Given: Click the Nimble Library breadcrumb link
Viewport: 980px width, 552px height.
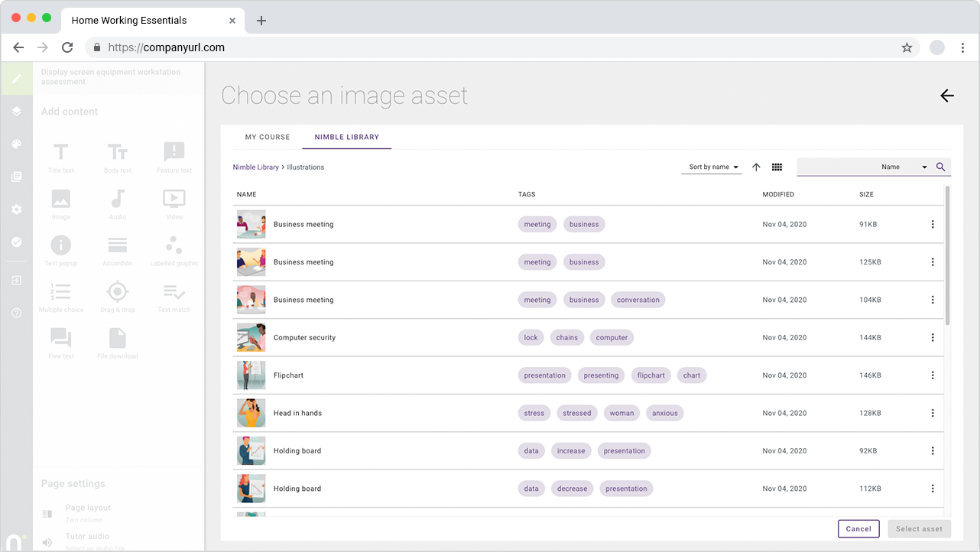Looking at the screenshot, I should [x=255, y=167].
